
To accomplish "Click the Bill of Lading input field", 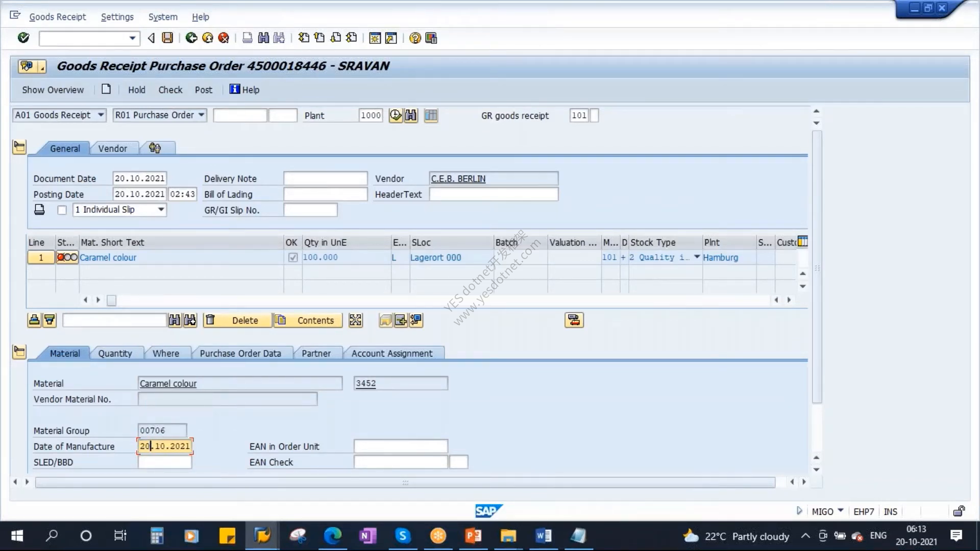I will point(326,194).
